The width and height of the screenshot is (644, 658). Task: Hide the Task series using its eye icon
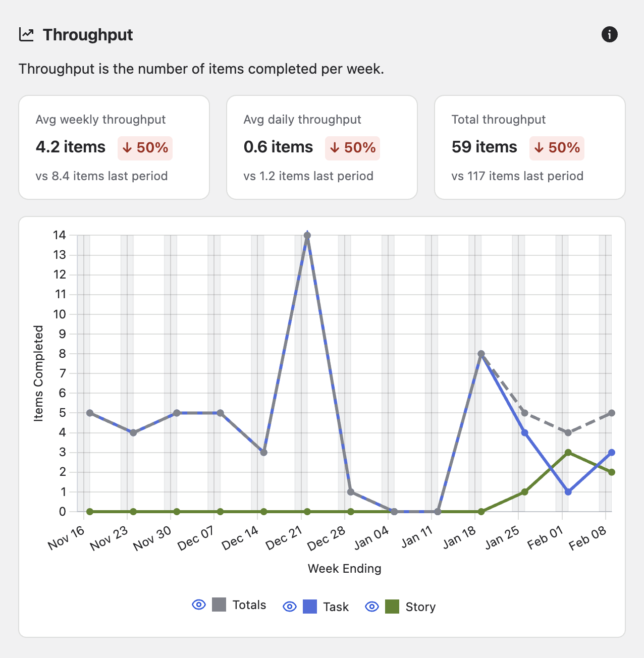289,607
